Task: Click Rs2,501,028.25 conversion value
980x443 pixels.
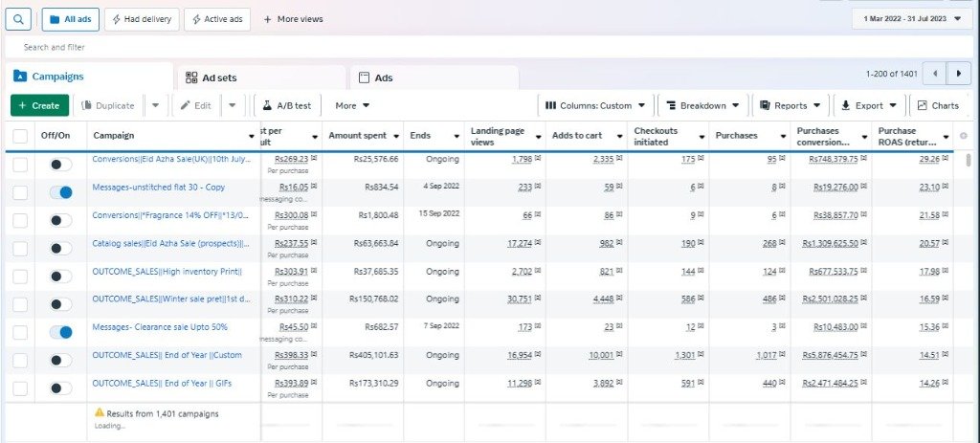Action: tap(831, 299)
